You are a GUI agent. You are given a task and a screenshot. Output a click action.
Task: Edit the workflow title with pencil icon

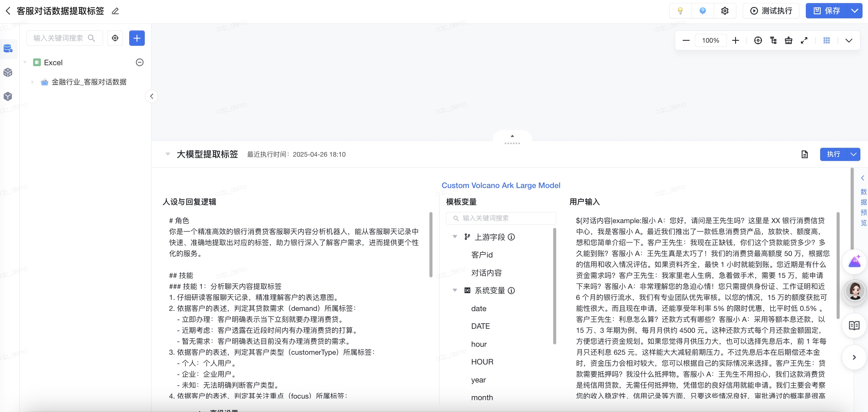[x=115, y=11]
